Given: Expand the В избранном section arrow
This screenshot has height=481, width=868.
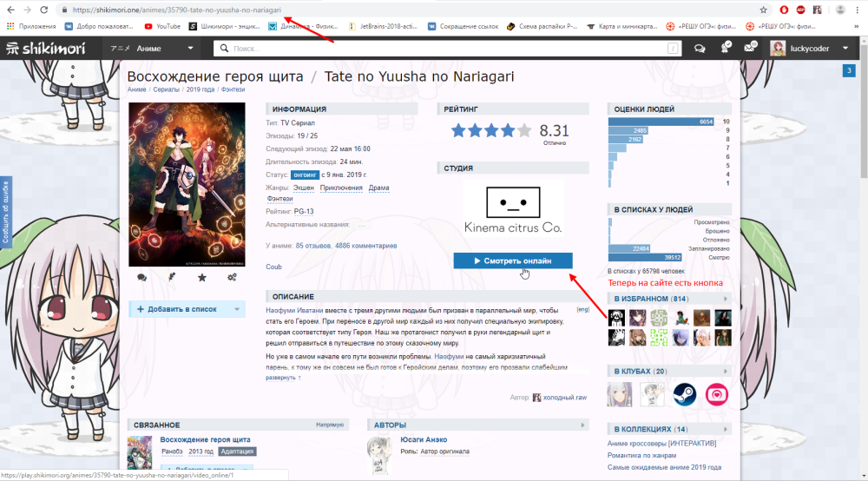Looking at the screenshot, I should (725, 299).
